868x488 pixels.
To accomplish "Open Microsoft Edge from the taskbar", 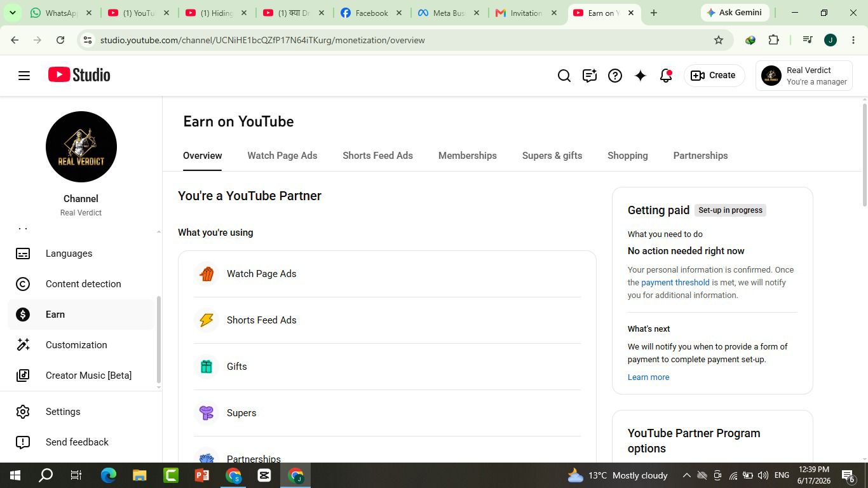I will pyautogui.click(x=109, y=475).
